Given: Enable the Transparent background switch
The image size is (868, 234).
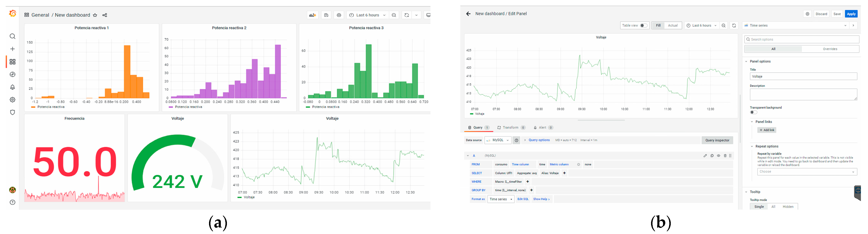Looking at the screenshot, I should coord(753,113).
